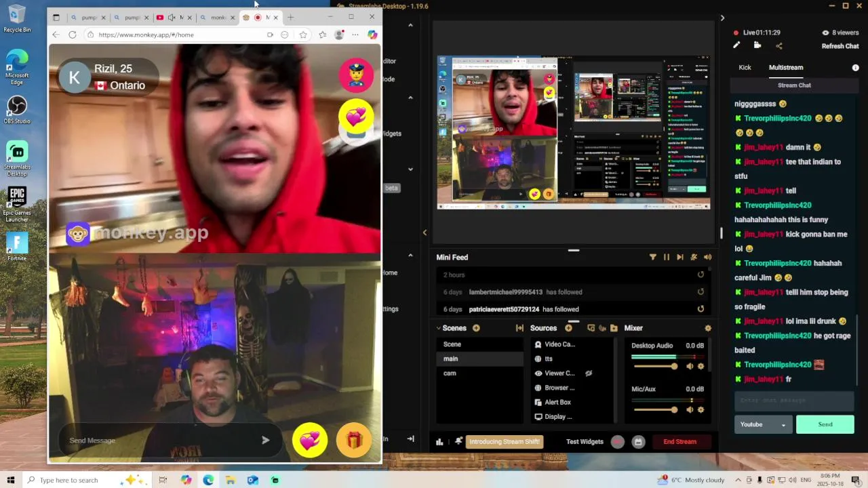Image resolution: width=868 pixels, height=488 pixels.
Task: Adjust Mic/Aux volume slider
Action: (655, 409)
